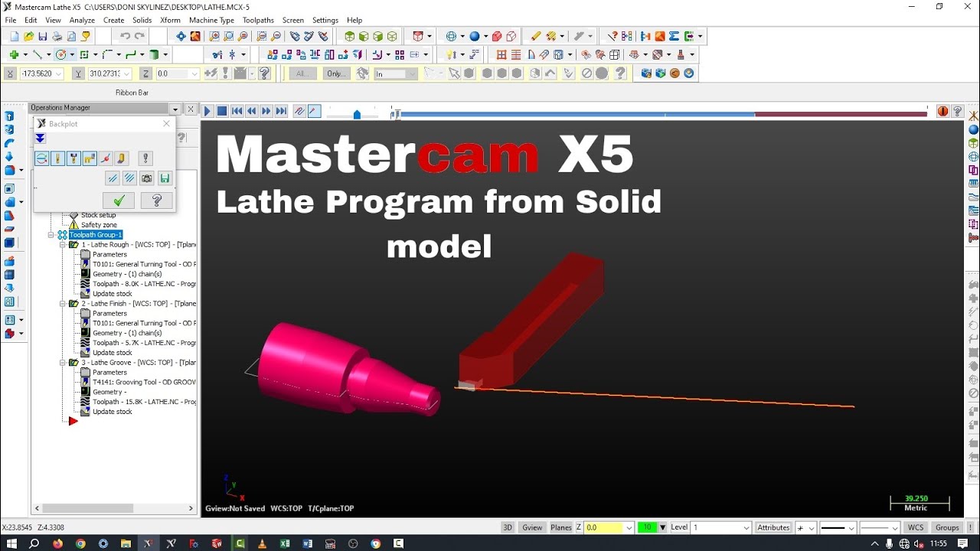Viewport: 980px width, 551px height.
Task: Expand the Backplot panel double-chevron
Action: 41,139
